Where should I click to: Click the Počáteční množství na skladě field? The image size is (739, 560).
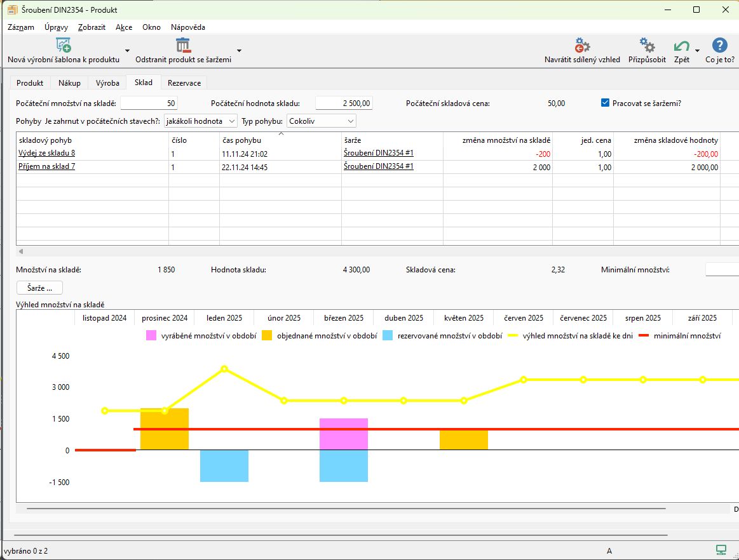(x=149, y=103)
